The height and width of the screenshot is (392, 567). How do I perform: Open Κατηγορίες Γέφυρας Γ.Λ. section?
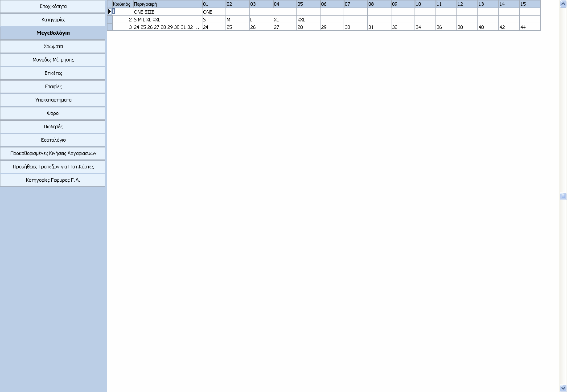pos(53,180)
